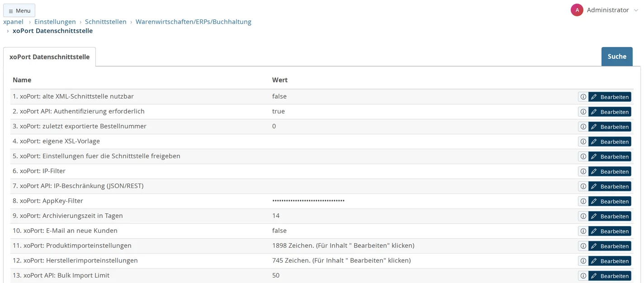Go to xpanel breadcrumb link
This screenshot has height=283, width=644.
13,22
